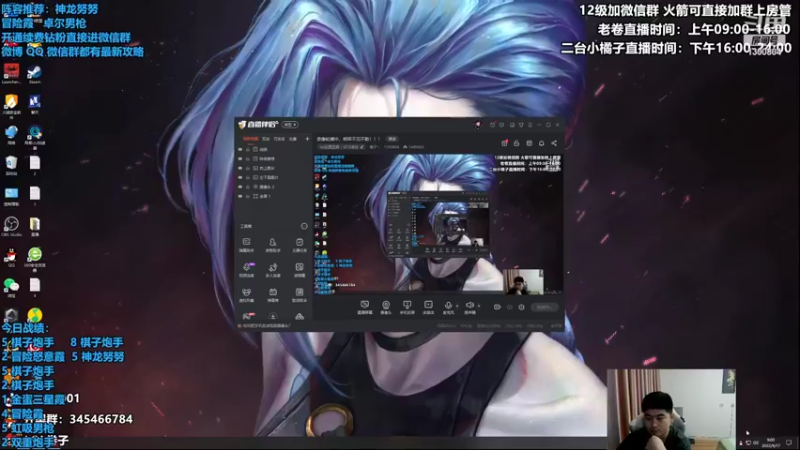This screenshot has height=450, width=800.
Task: Open OBS Studio desktop shortcut
Action: 11,227
